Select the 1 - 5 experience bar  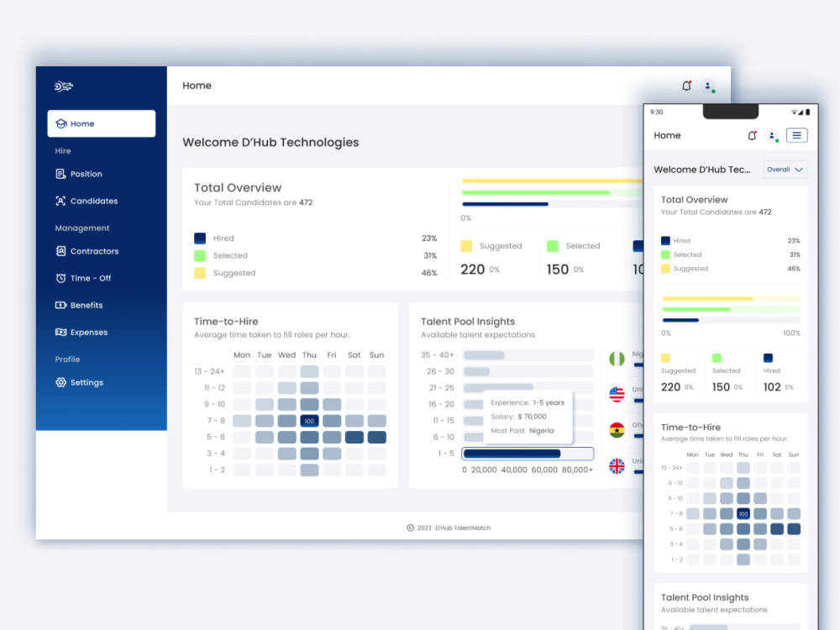(x=528, y=454)
